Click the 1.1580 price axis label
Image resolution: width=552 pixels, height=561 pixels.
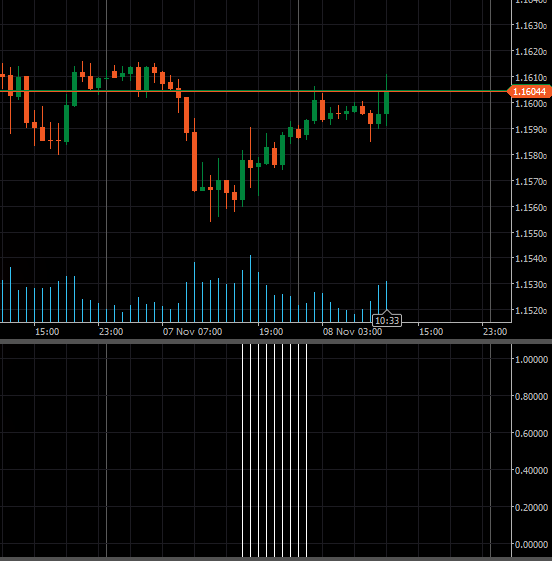[531, 156]
